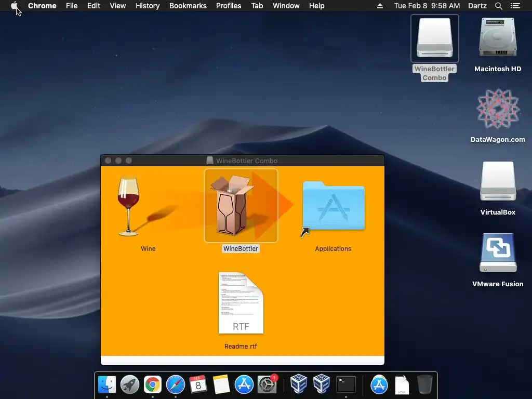Open the File menu

coord(72,6)
